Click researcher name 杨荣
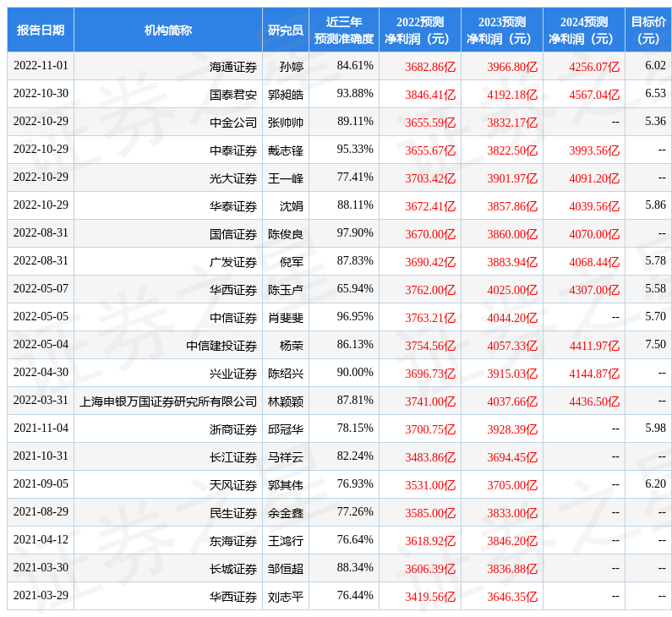The height and width of the screenshot is (617, 672). click(x=292, y=346)
